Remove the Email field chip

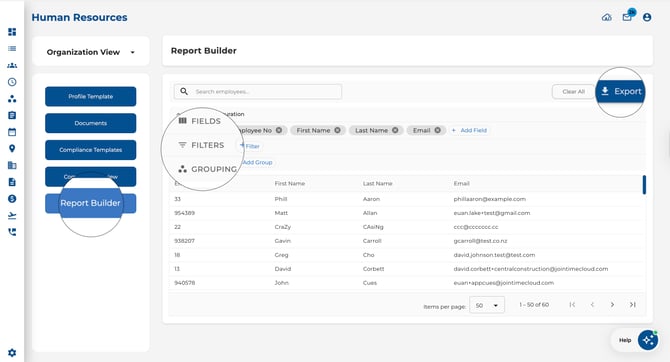pyautogui.click(x=438, y=130)
